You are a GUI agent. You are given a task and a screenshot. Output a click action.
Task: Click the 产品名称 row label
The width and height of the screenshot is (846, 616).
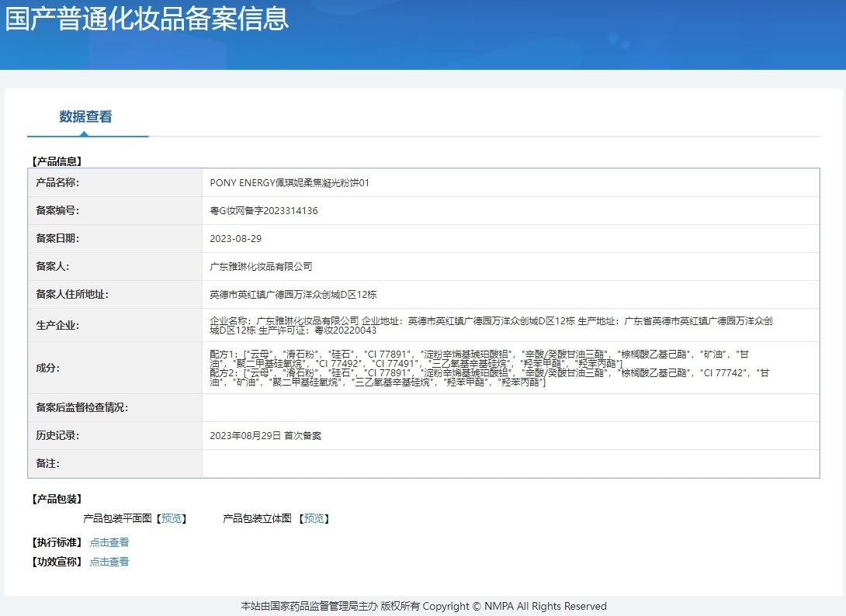tap(57, 183)
